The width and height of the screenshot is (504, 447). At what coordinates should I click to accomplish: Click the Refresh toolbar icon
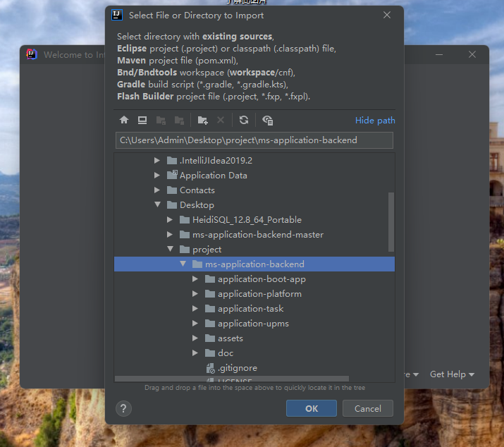[x=244, y=121]
